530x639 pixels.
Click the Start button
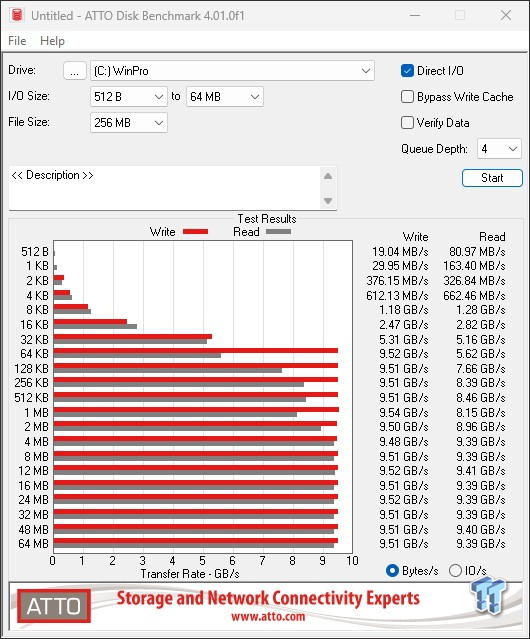tap(492, 178)
